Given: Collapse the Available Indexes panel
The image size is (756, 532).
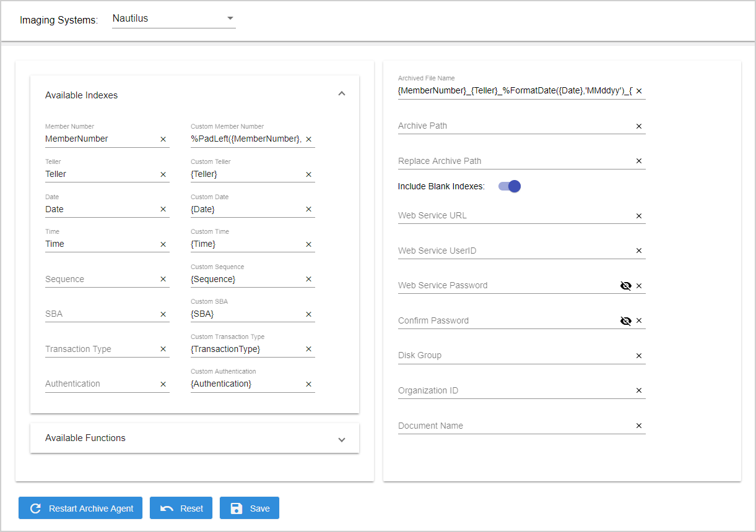Looking at the screenshot, I should point(342,94).
